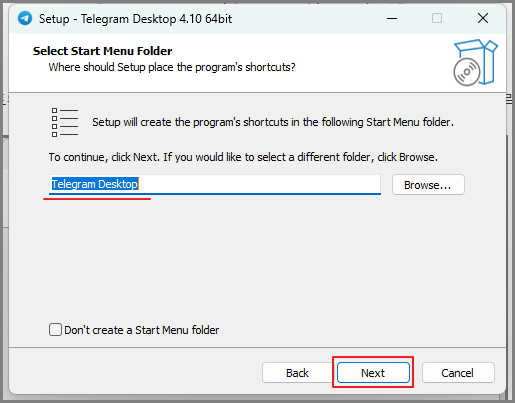Click the 'Where should Setup place' subtitle

coord(172,67)
